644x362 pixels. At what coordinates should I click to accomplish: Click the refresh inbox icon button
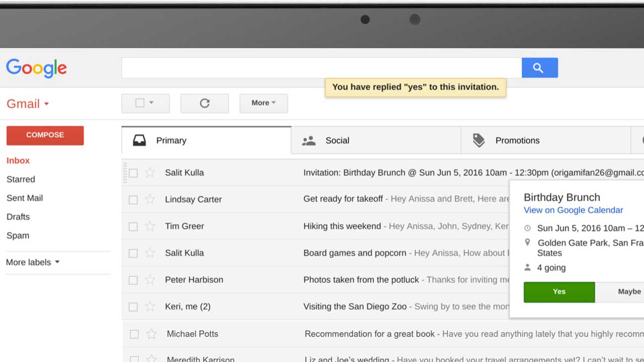[x=204, y=103]
